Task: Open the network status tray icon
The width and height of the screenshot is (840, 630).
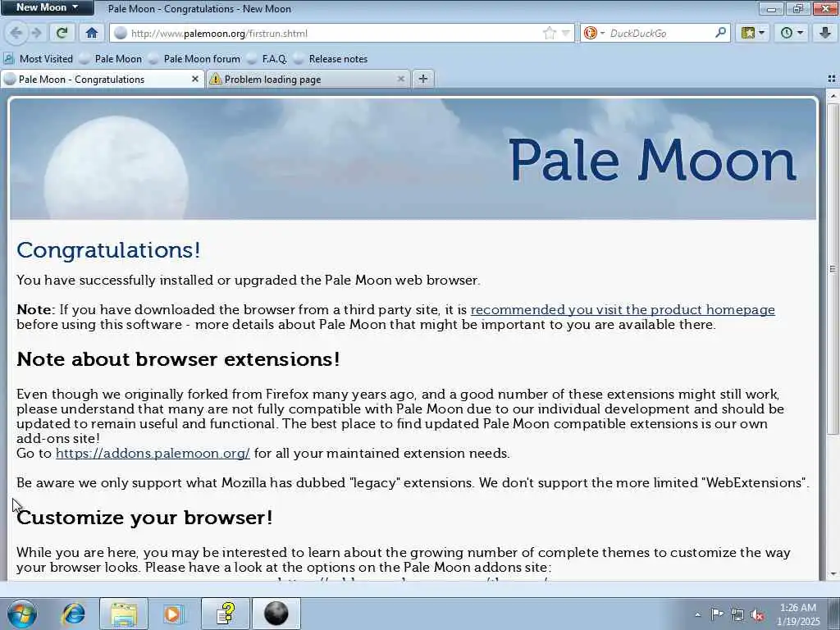Action: 737,614
